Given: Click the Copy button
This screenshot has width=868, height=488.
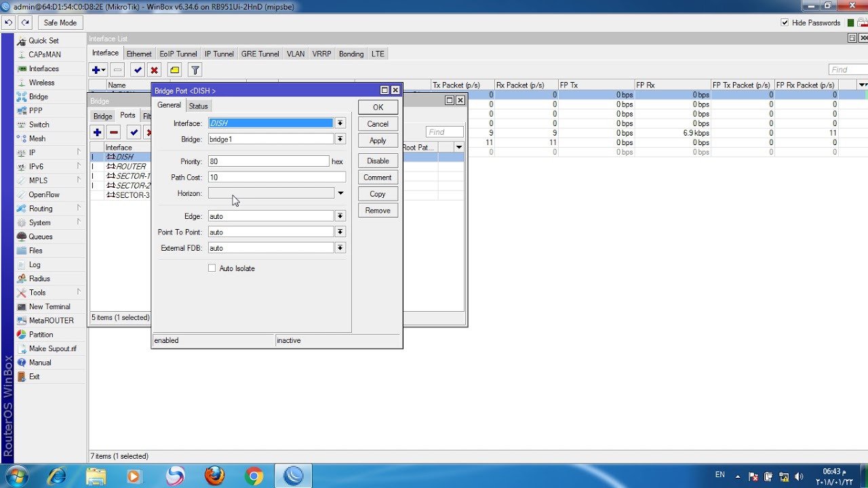Looking at the screenshot, I should click(x=378, y=194).
